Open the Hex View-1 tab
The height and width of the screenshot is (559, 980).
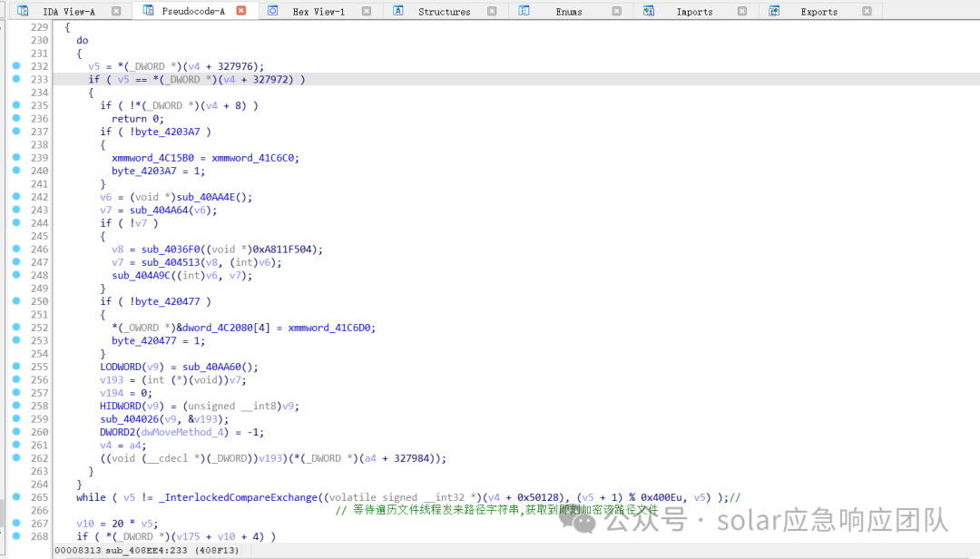point(318,11)
